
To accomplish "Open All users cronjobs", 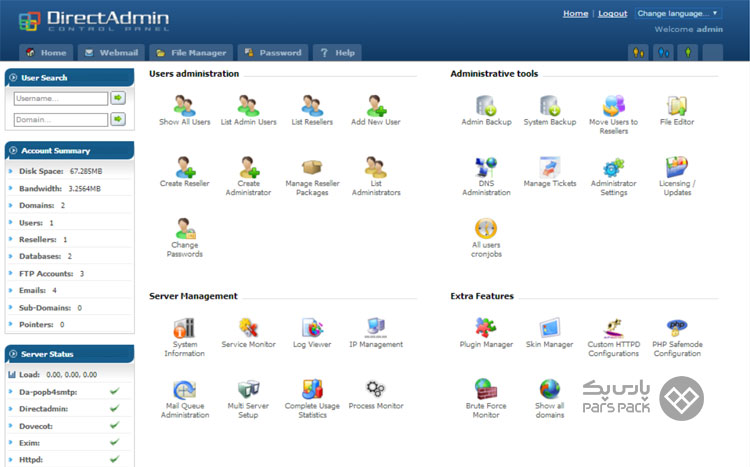I will pos(486,238).
